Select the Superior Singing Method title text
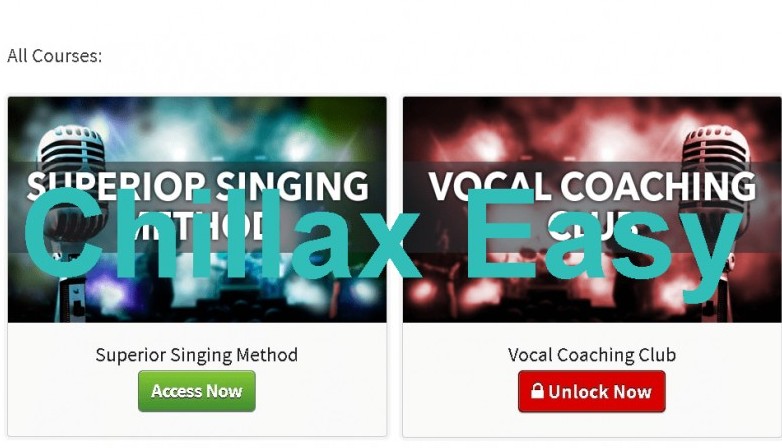 pos(196,355)
